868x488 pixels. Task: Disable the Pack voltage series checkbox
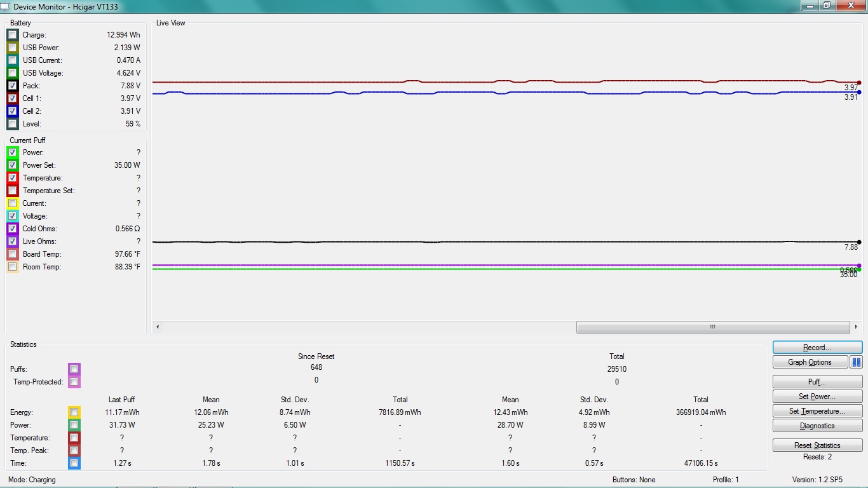[x=13, y=86]
